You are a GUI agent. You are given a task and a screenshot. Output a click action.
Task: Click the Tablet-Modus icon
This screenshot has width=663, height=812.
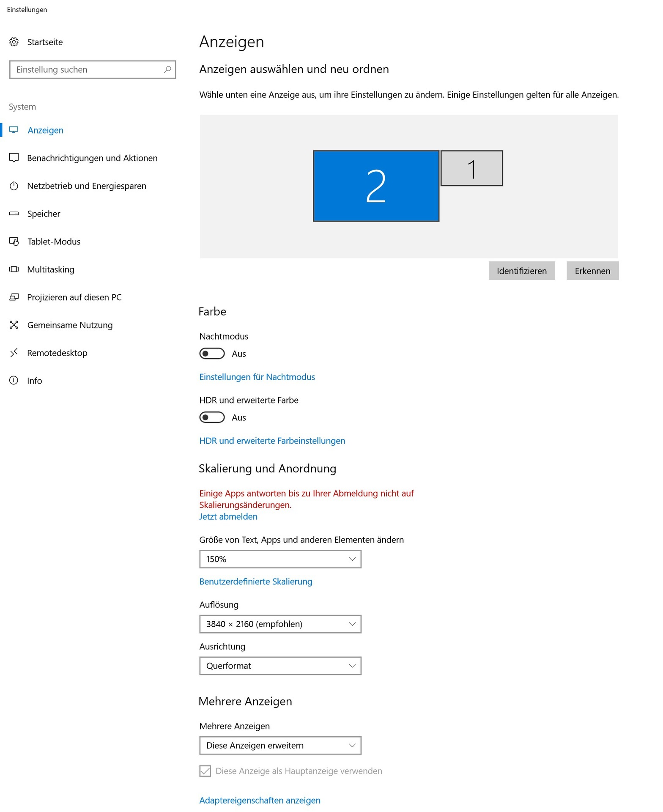click(14, 241)
